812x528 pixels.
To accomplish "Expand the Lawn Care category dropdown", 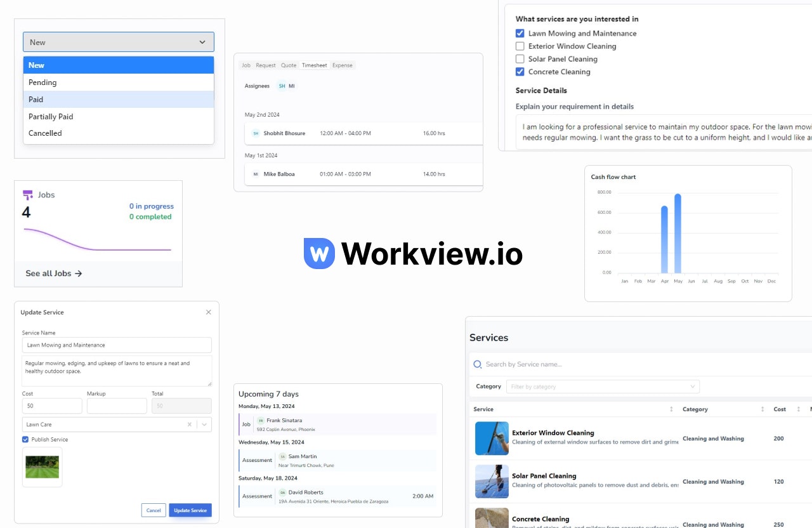I will [204, 425].
